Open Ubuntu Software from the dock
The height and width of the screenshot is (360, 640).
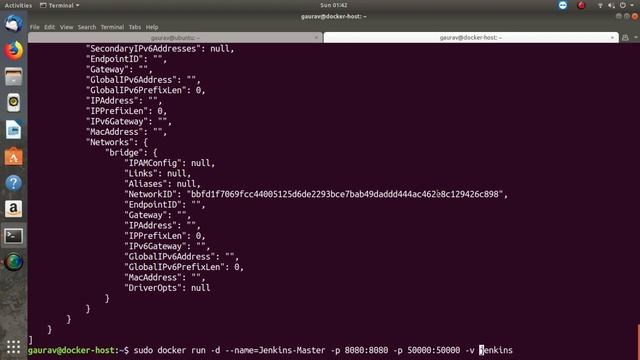[x=13, y=156]
